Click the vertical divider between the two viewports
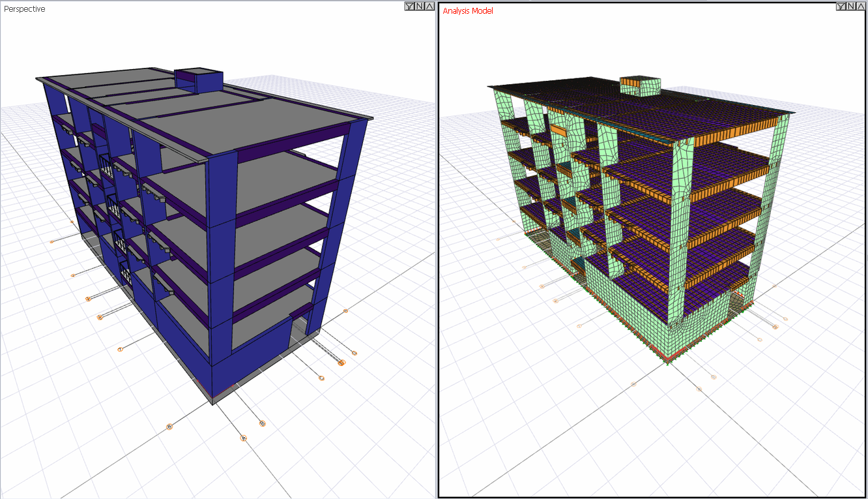 pyautogui.click(x=437, y=261)
